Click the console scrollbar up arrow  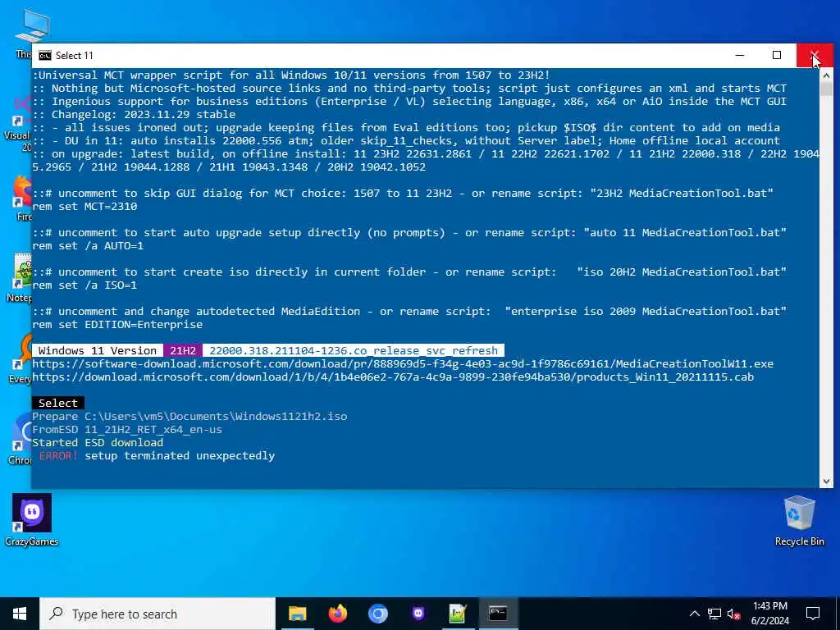[826, 75]
